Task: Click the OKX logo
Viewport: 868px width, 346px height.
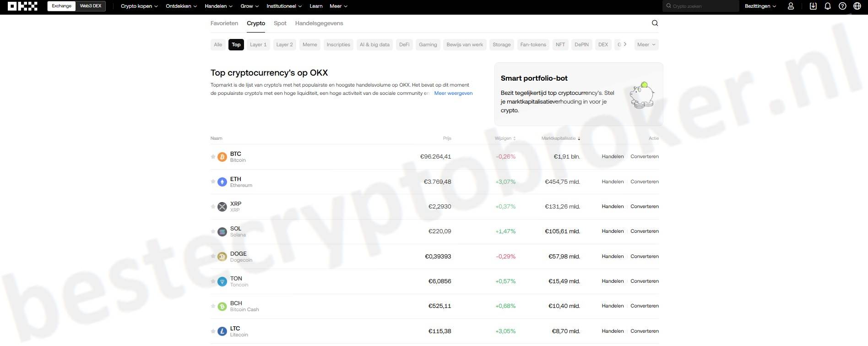Action: click(x=22, y=6)
